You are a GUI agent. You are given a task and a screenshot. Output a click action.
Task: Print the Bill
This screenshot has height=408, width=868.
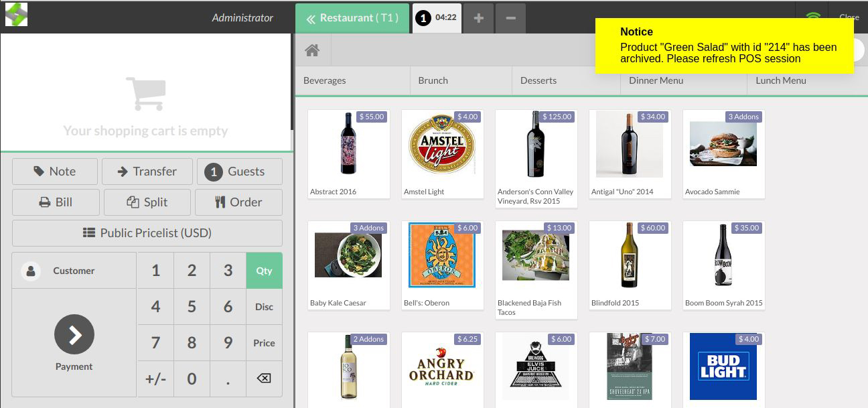pos(56,202)
